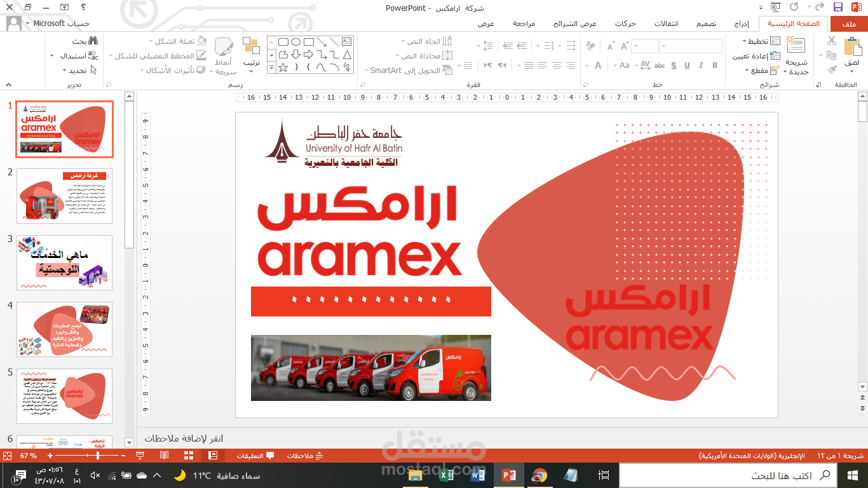Viewport: 868px width, 488px height.
Task: Select slide 3 thumbnail in panel
Action: pyautogui.click(x=65, y=263)
